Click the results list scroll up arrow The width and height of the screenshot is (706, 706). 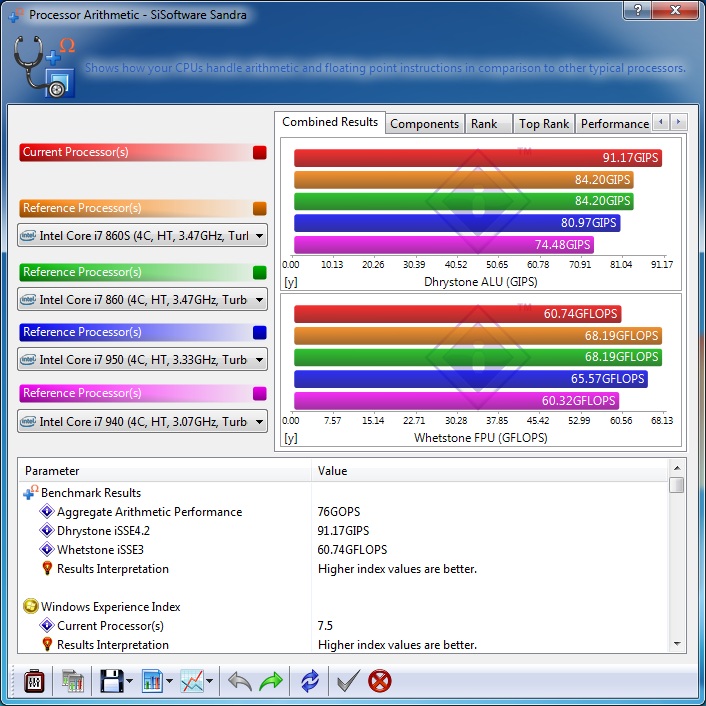pyautogui.click(x=677, y=468)
